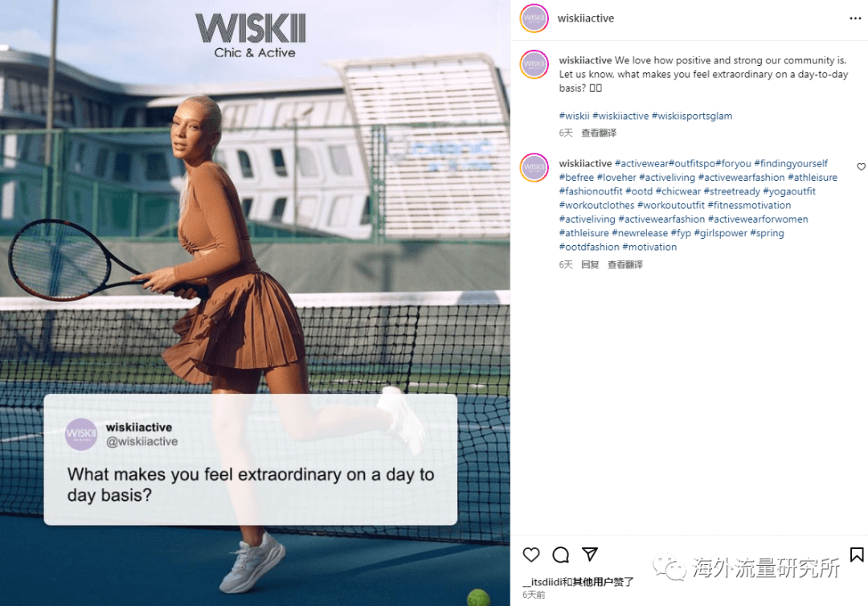Viewport: 868px width, 606px height.
Task: Open the three-dot more options menu
Action: tap(854, 18)
